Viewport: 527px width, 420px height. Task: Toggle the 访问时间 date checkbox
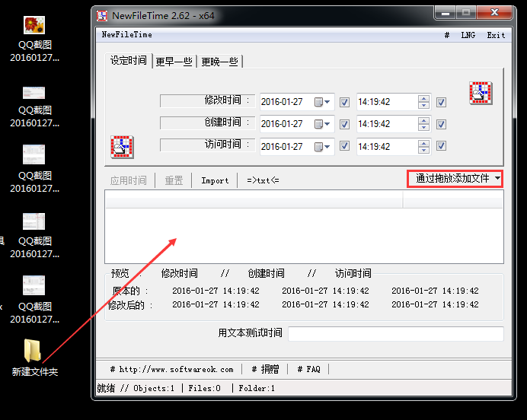[x=344, y=147]
